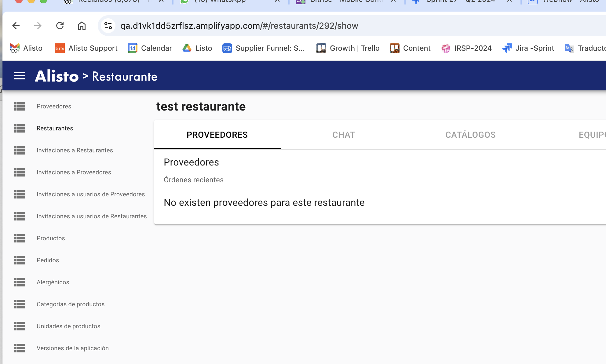
Task: Open the Growth | Trello bookmark
Action: 348,48
